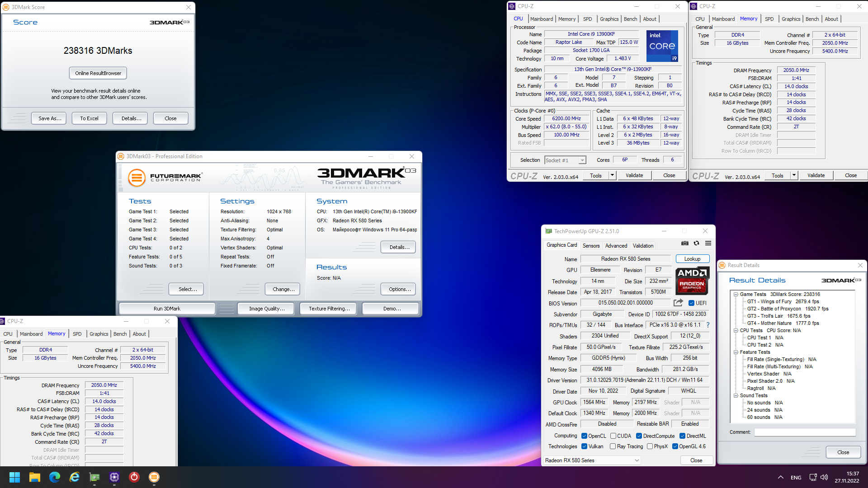Open the Advanced tab in GPU-Z
This screenshot has height=488, width=868.
click(616, 246)
